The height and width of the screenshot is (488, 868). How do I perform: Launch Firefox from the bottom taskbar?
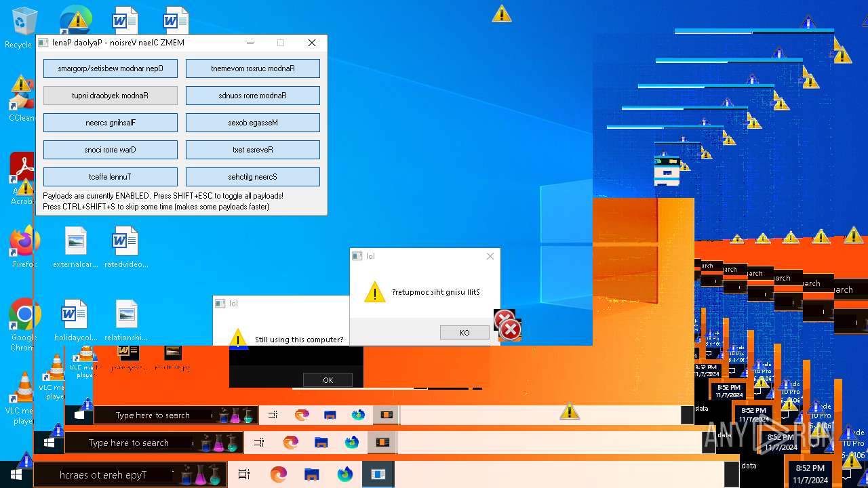pos(345,474)
